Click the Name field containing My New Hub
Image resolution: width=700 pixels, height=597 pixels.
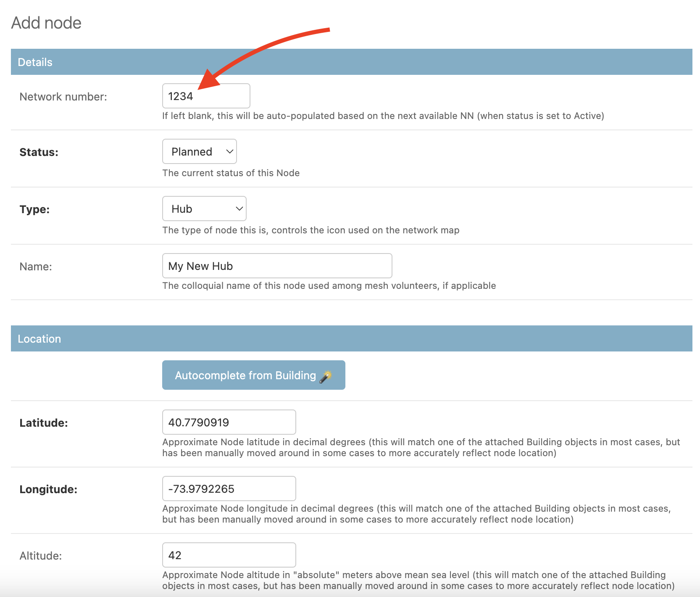pyautogui.click(x=277, y=266)
